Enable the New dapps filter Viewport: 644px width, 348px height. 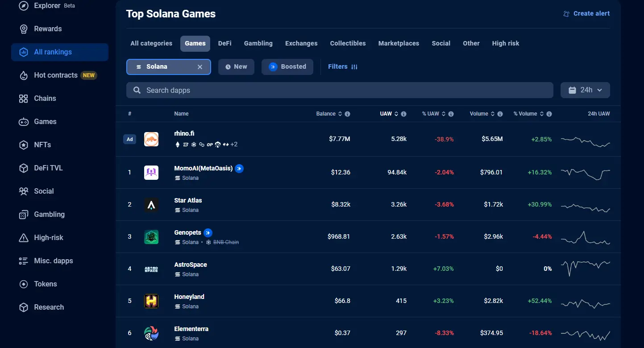click(x=236, y=66)
